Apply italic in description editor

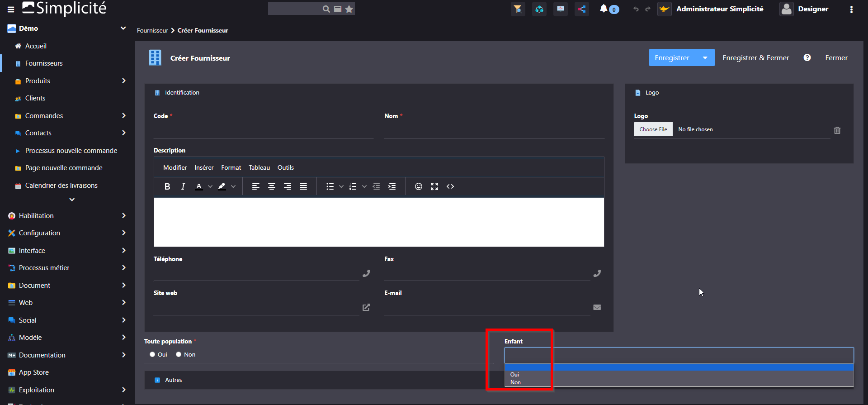point(183,186)
